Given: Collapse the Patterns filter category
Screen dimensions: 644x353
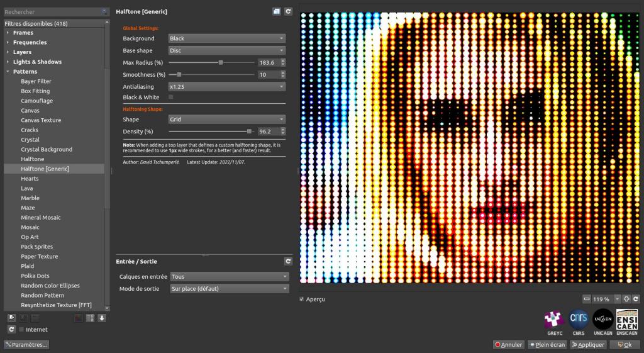Looking at the screenshot, I should point(8,72).
